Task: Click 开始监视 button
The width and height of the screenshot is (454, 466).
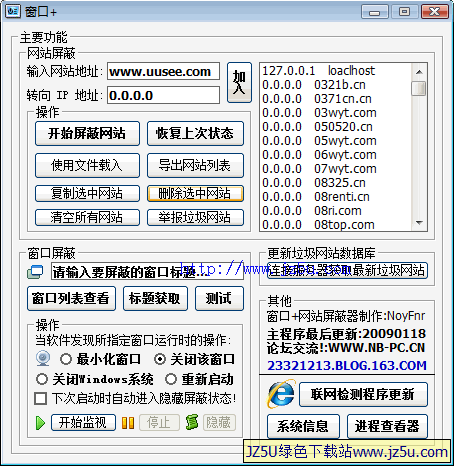Action: 83,422
